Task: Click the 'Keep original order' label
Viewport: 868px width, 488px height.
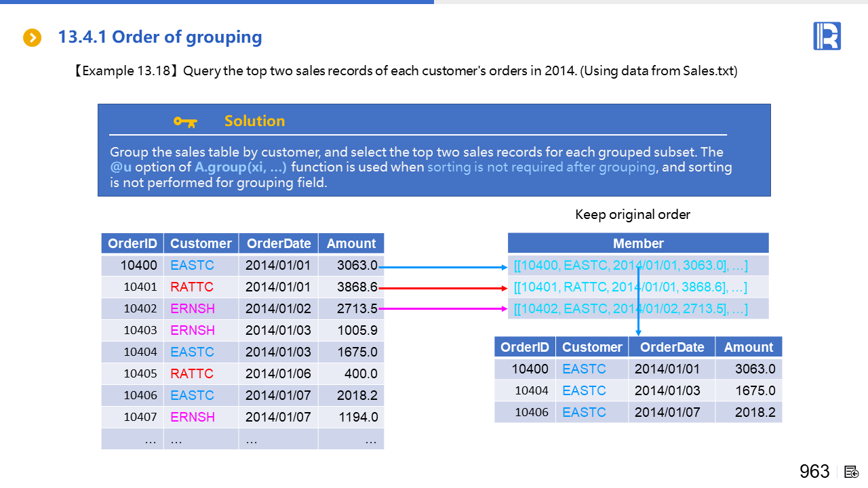Action: [x=633, y=215]
